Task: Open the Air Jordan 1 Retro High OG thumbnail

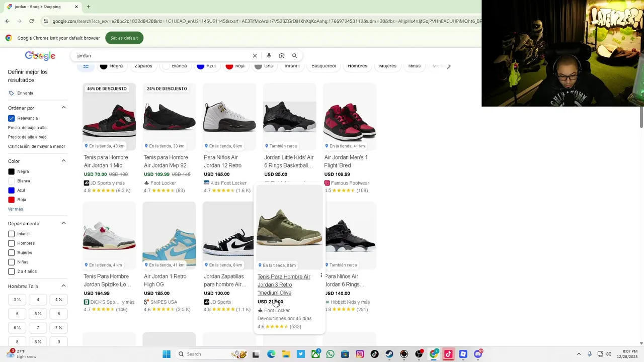Action: click(169, 235)
